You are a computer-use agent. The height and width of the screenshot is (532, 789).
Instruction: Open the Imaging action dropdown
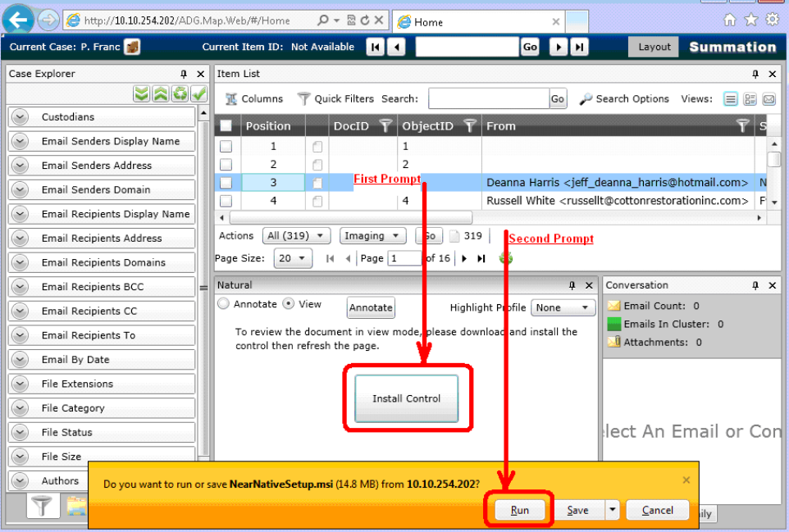tap(372, 235)
